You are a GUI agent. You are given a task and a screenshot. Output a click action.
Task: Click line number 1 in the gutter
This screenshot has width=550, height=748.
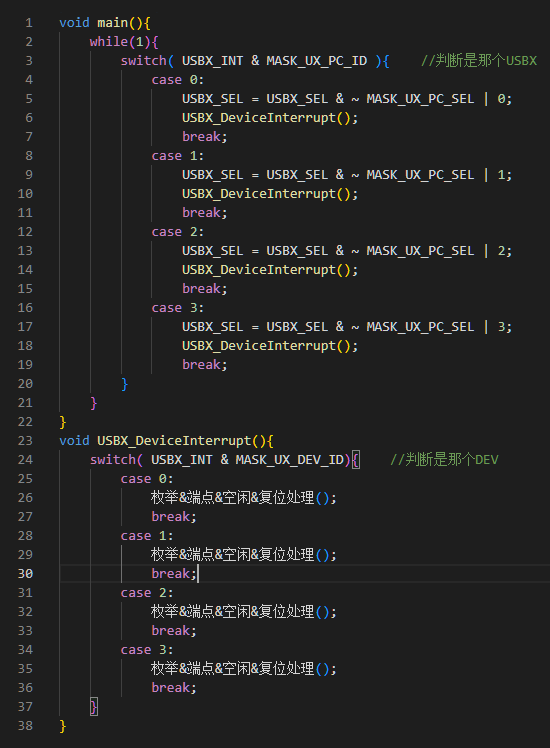click(x=29, y=23)
